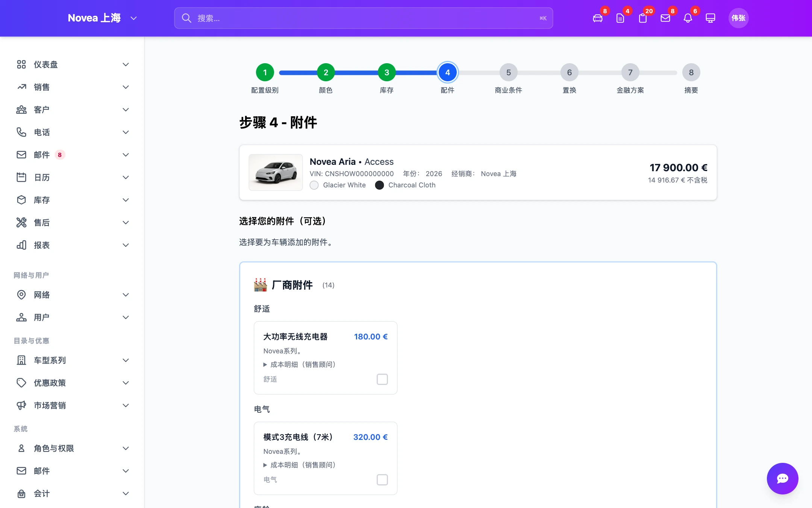Click the Novea Aria car thumbnail
812x508 pixels.
[x=276, y=172]
